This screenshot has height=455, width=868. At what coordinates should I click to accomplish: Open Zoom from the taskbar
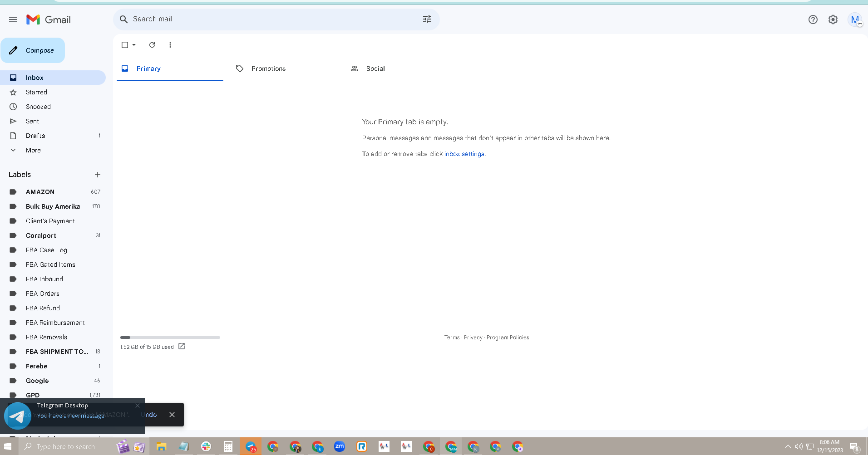point(339,446)
